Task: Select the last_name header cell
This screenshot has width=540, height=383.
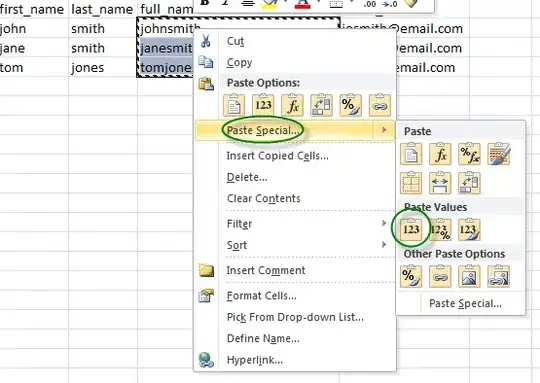Action: (x=103, y=9)
